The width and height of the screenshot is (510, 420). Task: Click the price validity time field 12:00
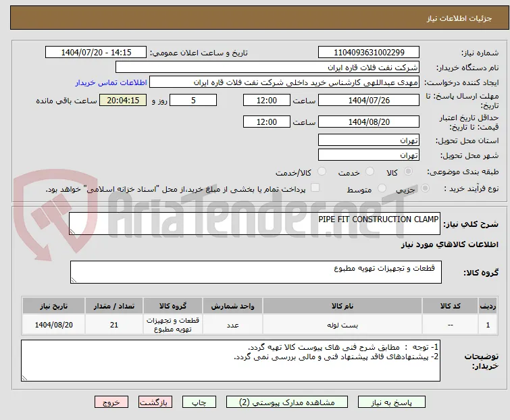click(267, 122)
